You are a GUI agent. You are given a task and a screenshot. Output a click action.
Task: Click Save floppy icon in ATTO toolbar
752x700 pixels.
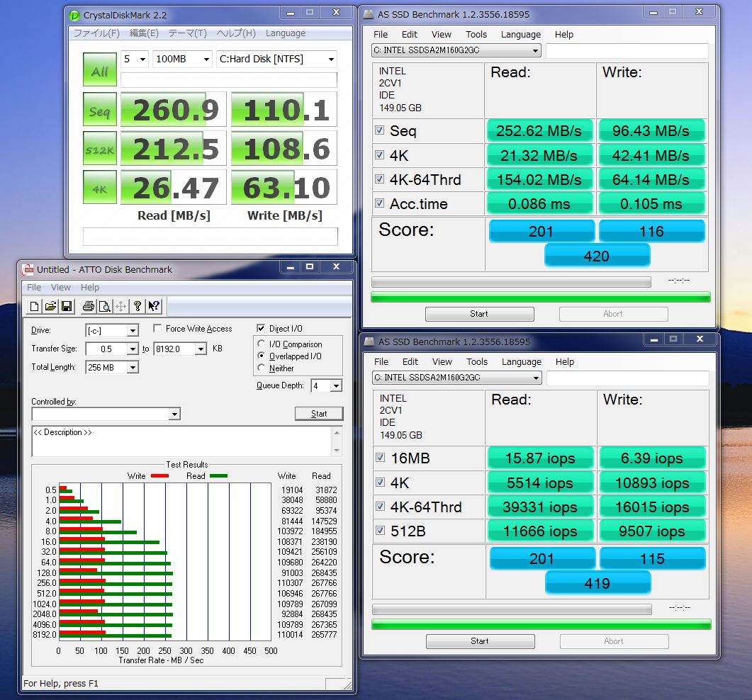point(67,306)
